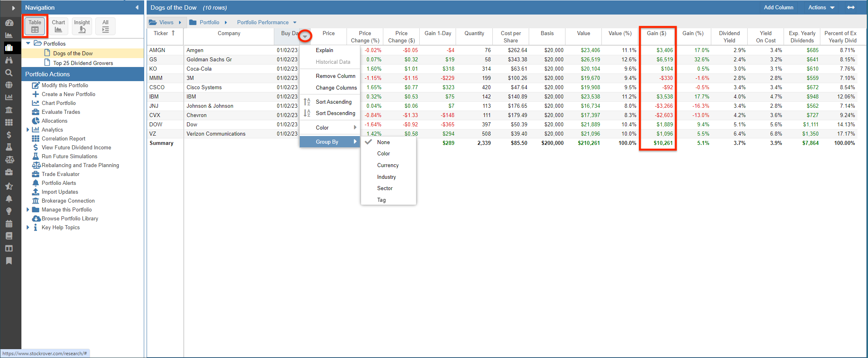Open Correlation Report
Viewport: 868px width, 358px height.
(63, 138)
